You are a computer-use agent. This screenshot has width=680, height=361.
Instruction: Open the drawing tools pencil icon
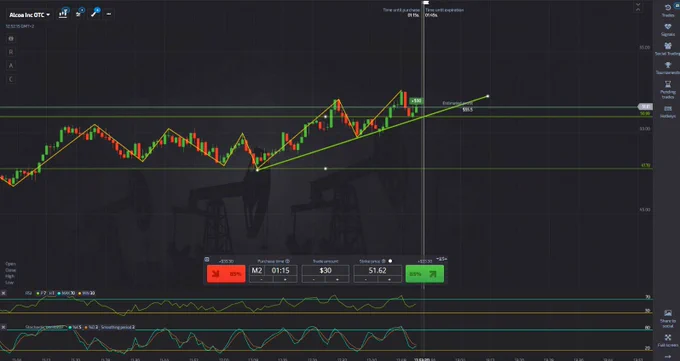coord(94,13)
